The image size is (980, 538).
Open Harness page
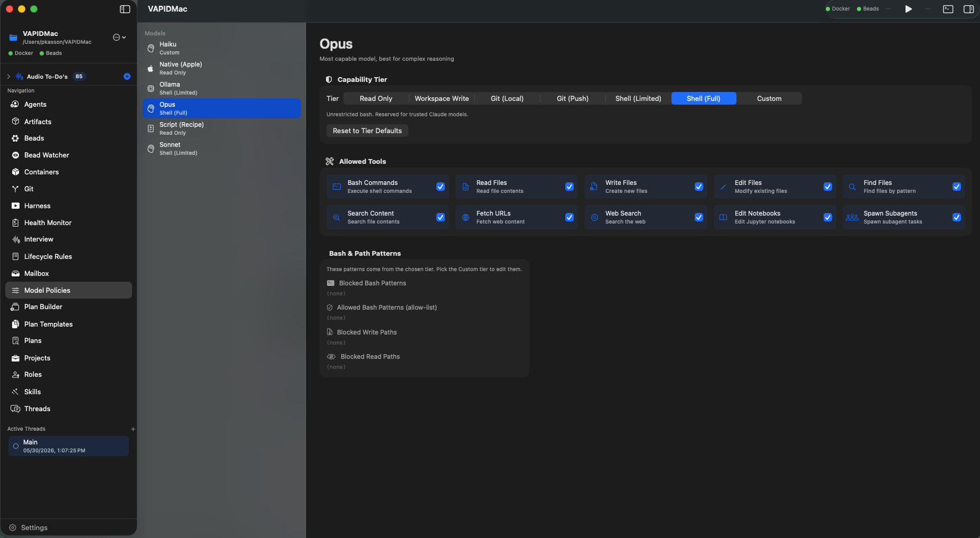[x=69, y=206]
